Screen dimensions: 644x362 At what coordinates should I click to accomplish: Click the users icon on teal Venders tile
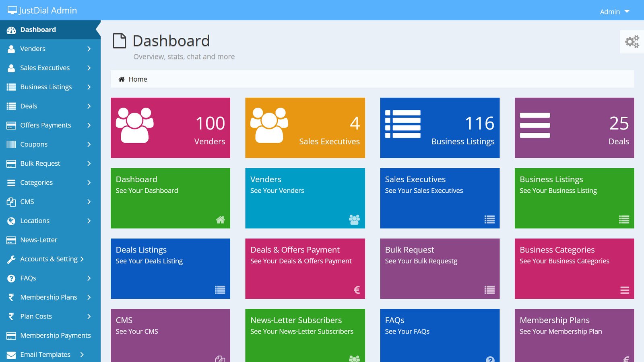pyautogui.click(x=354, y=220)
